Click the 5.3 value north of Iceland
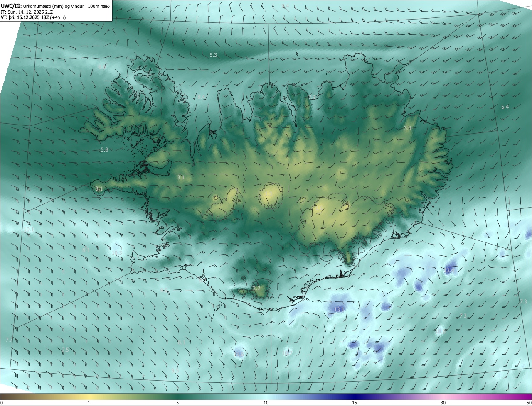Viewport: 532px width, 406px height. (x=213, y=55)
